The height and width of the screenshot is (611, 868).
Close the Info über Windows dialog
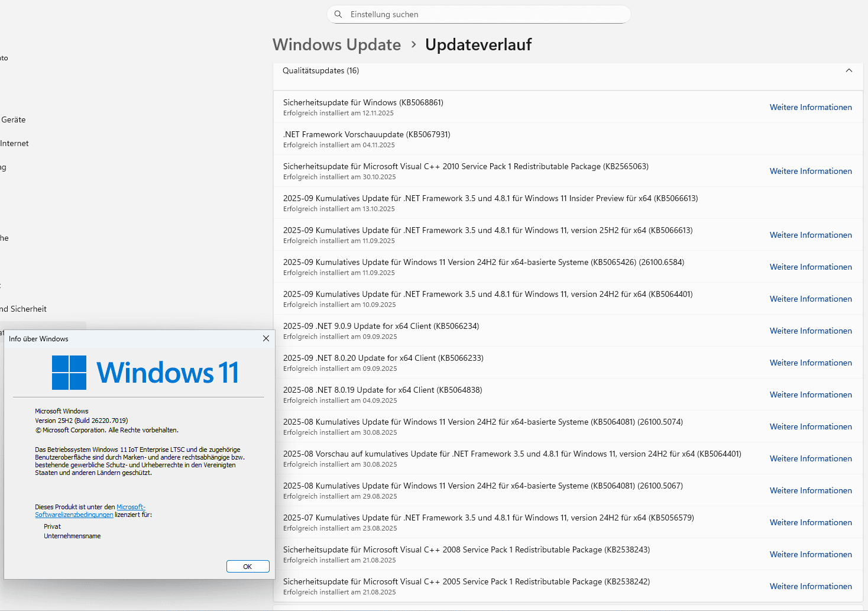pyautogui.click(x=266, y=338)
